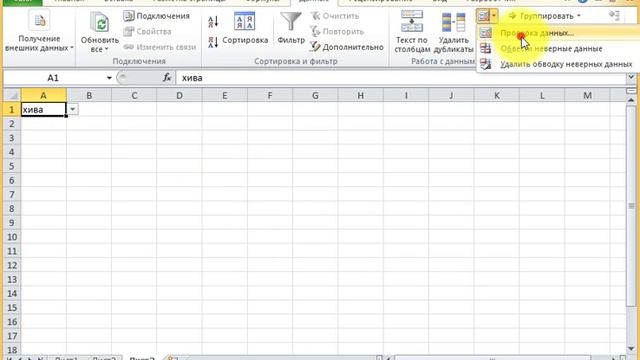Expand the formula bar chevron
This screenshot has height=360, width=640.
pos(631,77)
